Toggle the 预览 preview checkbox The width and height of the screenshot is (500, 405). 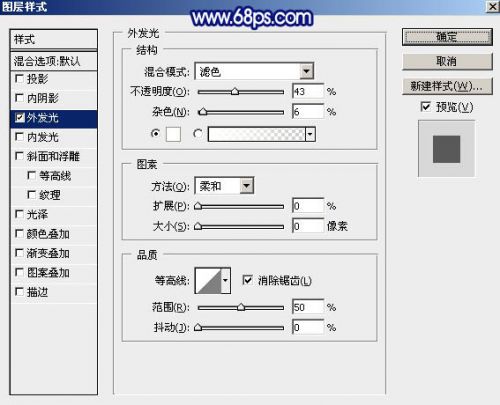[x=425, y=107]
